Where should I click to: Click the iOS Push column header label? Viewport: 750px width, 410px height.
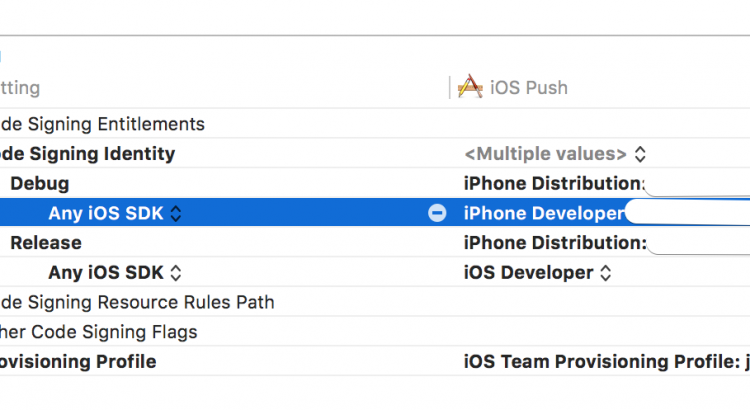pyautogui.click(x=528, y=88)
